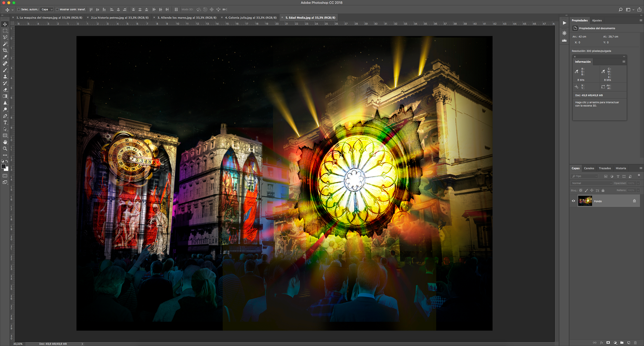Click the delete layer trash icon

[x=635, y=343]
